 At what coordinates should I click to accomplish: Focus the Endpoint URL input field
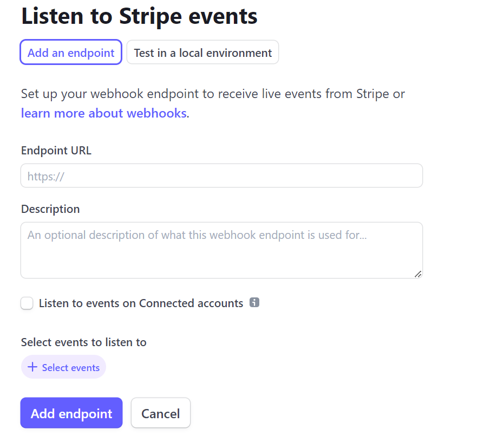[221, 176]
